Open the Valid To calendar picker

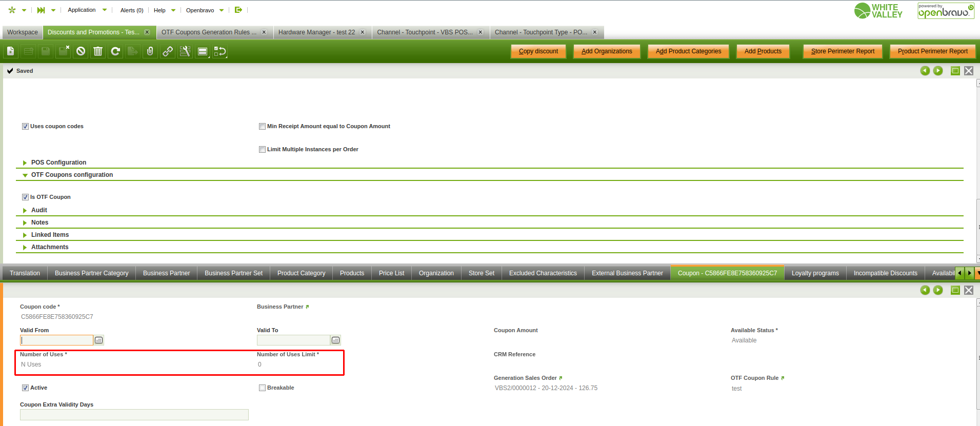click(336, 340)
